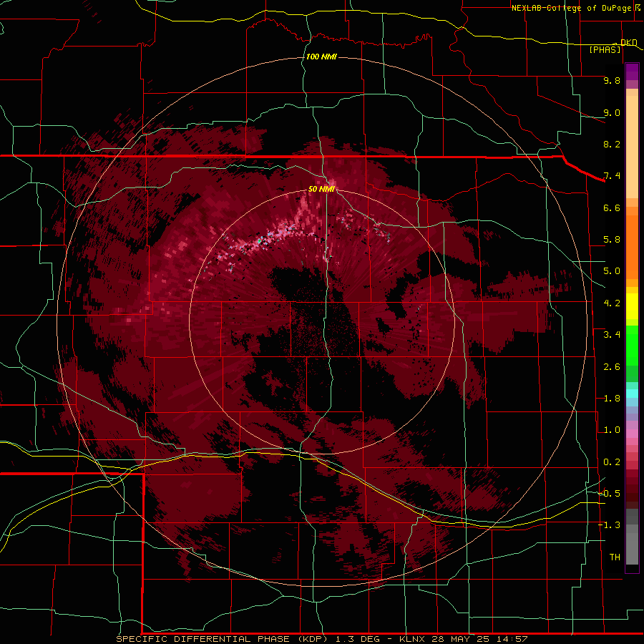644x644 pixels.
Task: Click the yellow segment of color bar
Action: click(x=632, y=306)
